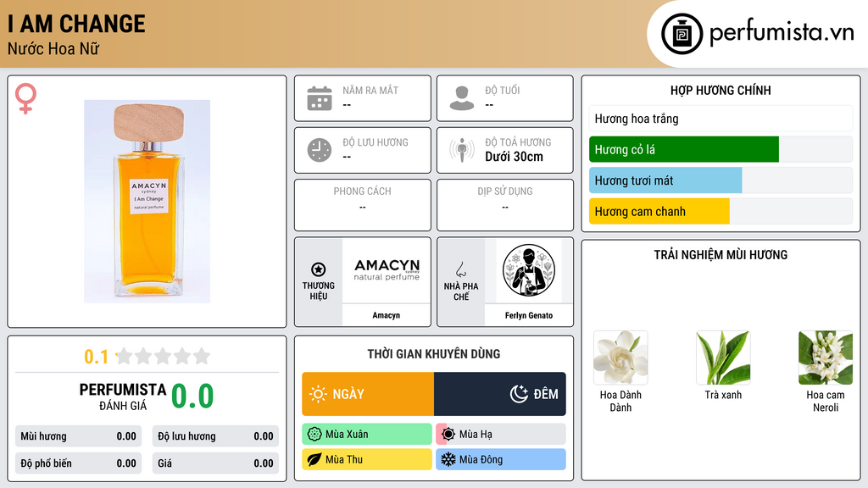This screenshot has width=868, height=488.
Task: Click the Độ phổ biến 0.00 score row
Action: [x=78, y=463]
